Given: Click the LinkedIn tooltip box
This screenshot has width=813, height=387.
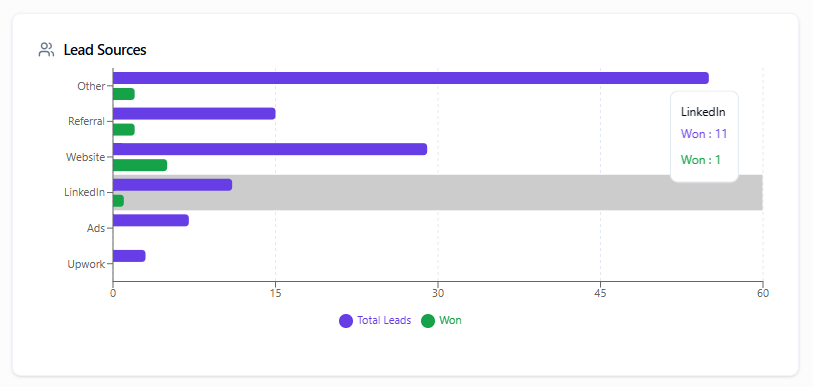Looking at the screenshot, I should click(x=704, y=136).
